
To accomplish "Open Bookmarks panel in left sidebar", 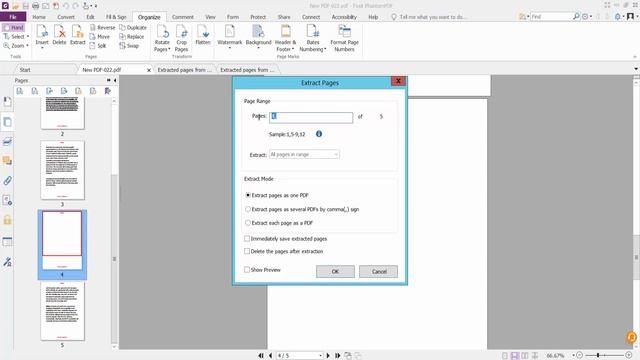I will (x=7, y=102).
